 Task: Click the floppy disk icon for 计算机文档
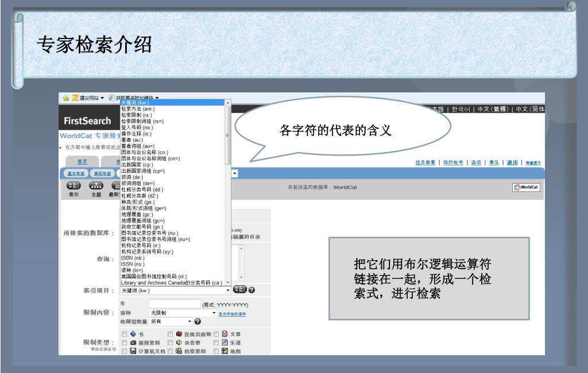point(133,351)
